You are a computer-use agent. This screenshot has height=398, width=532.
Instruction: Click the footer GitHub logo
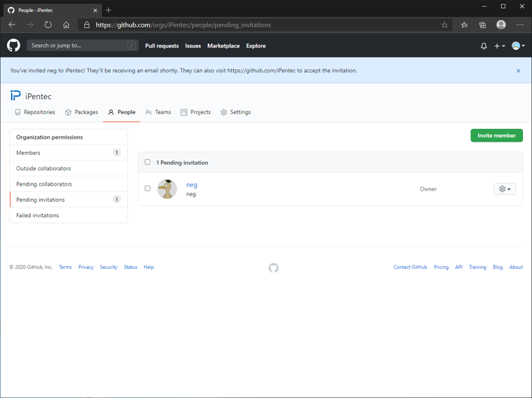click(274, 268)
